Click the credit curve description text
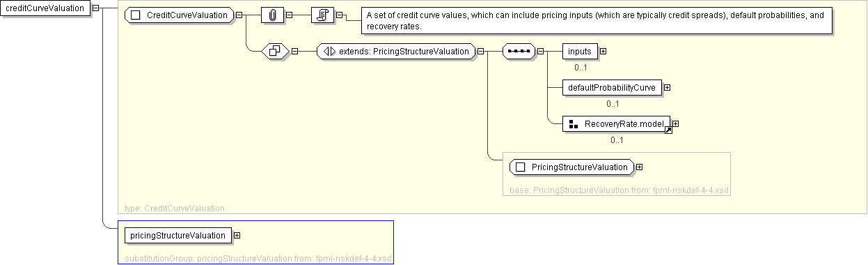The height and width of the screenshot is (265, 868). [595, 21]
